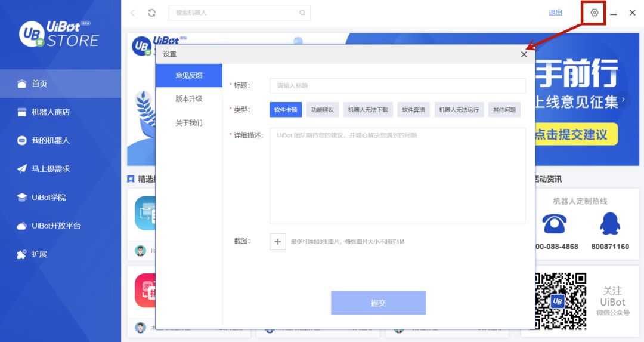Switch to the 关于我们 tab
The height and width of the screenshot is (342, 644).
point(189,123)
